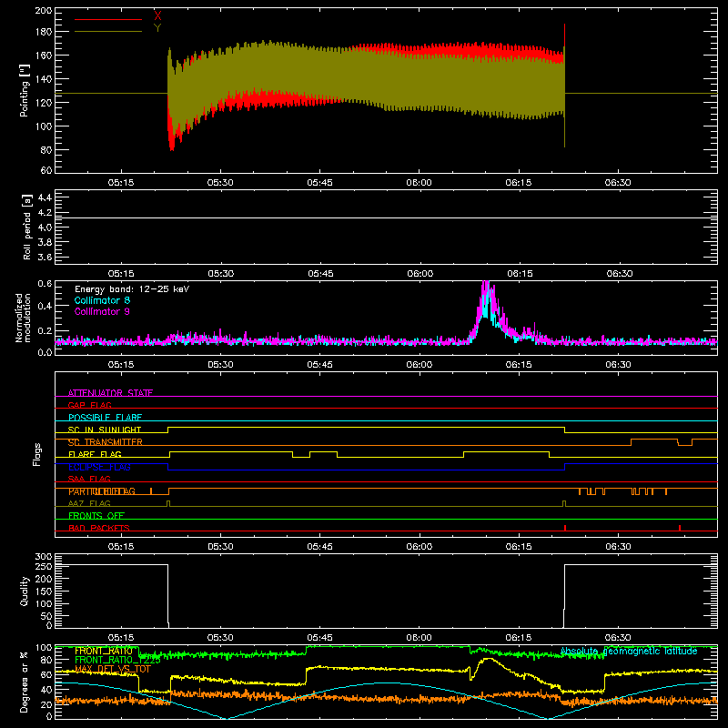Click the olive Y legend label

tap(157, 28)
